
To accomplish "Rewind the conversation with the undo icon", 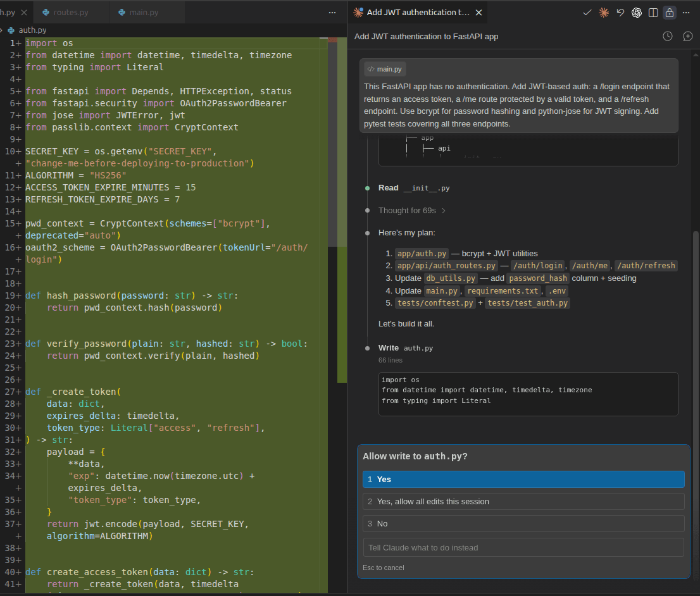I will click(620, 12).
